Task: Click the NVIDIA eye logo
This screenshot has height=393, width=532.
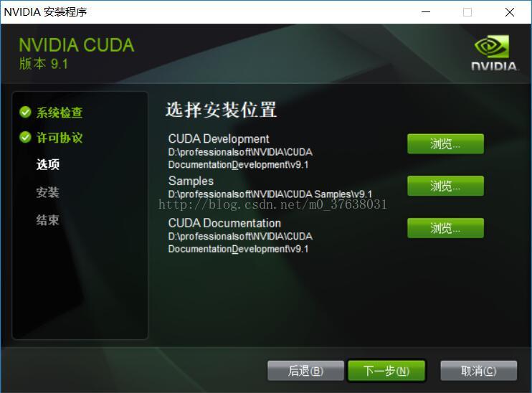Action: 492,47
